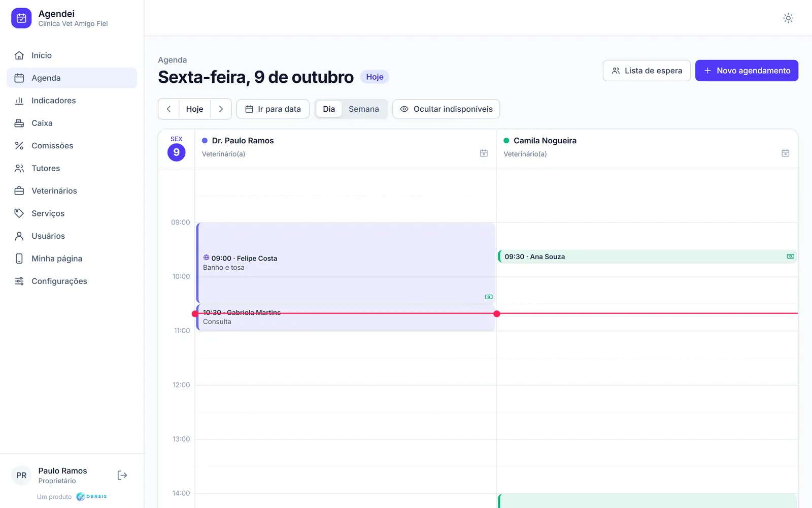Click payment icon on Felipe Costa appointment

coord(489,297)
